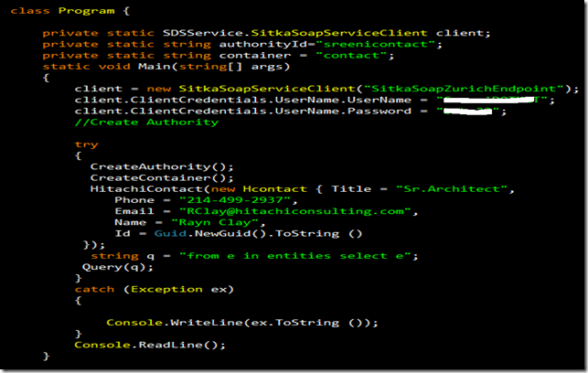
Task: Click the "SitkaSoapZurichEndpoint" string literal
Action: click(465, 89)
